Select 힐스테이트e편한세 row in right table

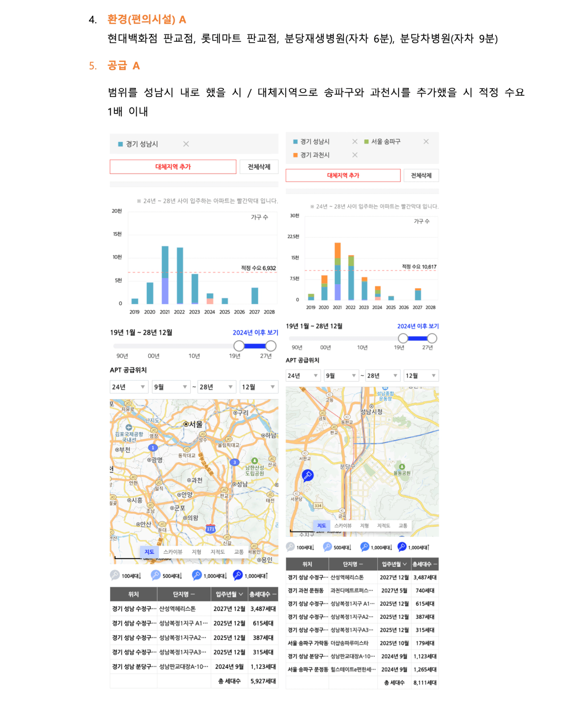pyautogui.click(x=362, y=669)
